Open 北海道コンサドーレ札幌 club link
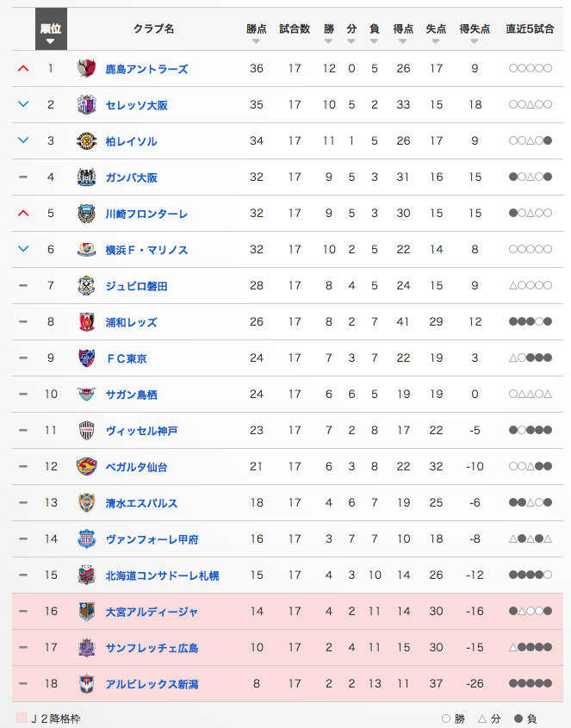 (x=162, y=576)
